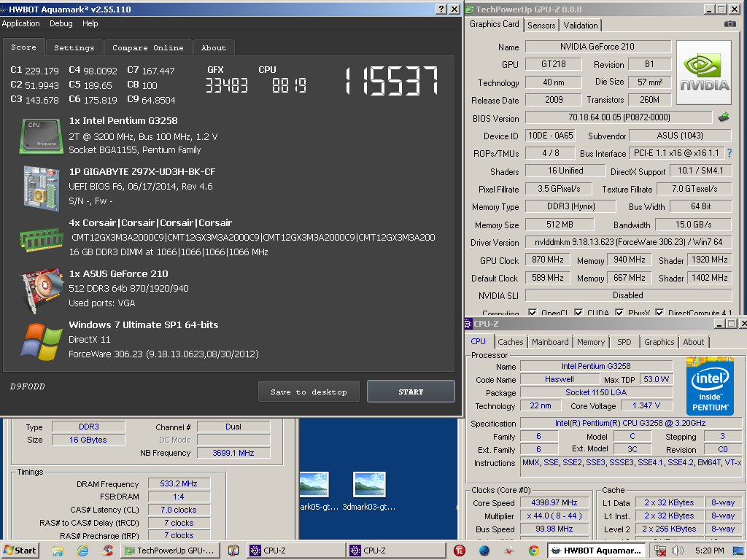The image size is (747, 560).
Task: Click the graphics card icon beside ASUS GeForce 210
Action: (x=41, y=290)
